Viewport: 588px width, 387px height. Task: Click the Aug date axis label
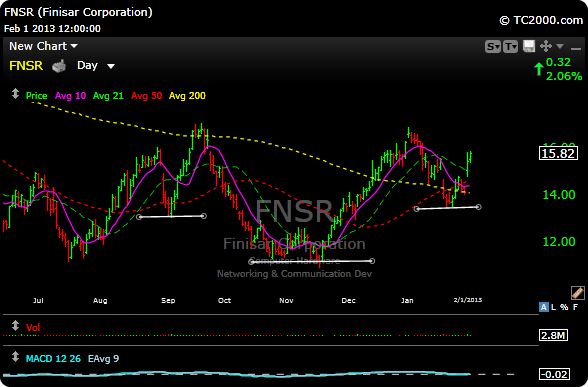click(100, 300)
